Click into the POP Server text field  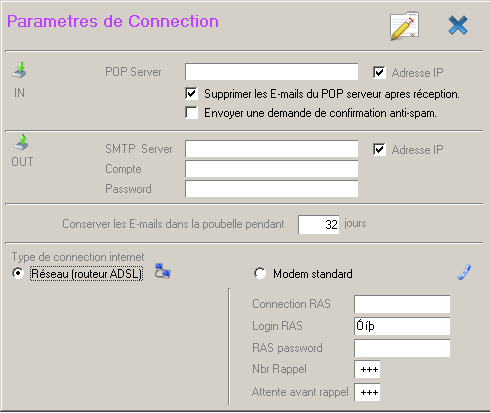pyautogui.click(x=272, y=72)
